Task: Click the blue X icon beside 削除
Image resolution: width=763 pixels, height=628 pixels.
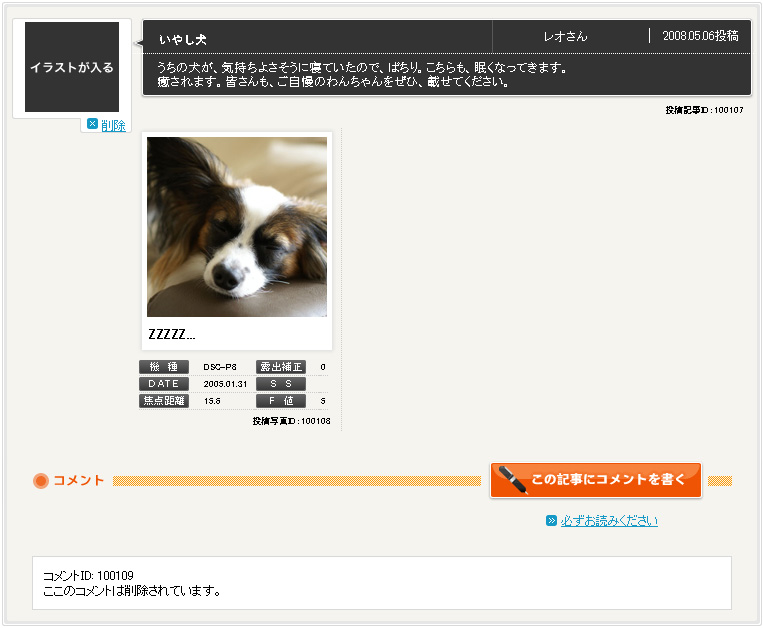Action: 92,124
